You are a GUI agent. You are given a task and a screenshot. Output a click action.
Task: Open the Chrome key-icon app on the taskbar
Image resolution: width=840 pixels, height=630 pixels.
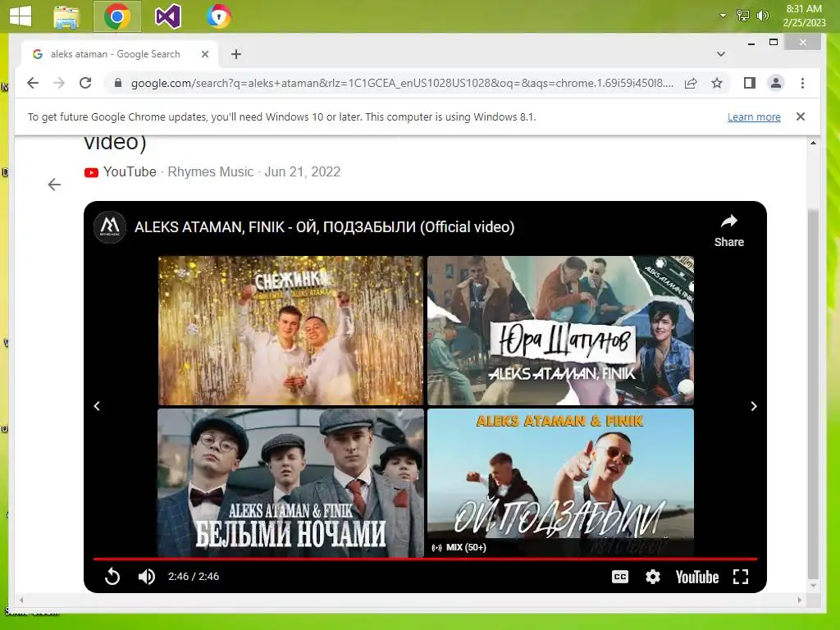(218, 16)
